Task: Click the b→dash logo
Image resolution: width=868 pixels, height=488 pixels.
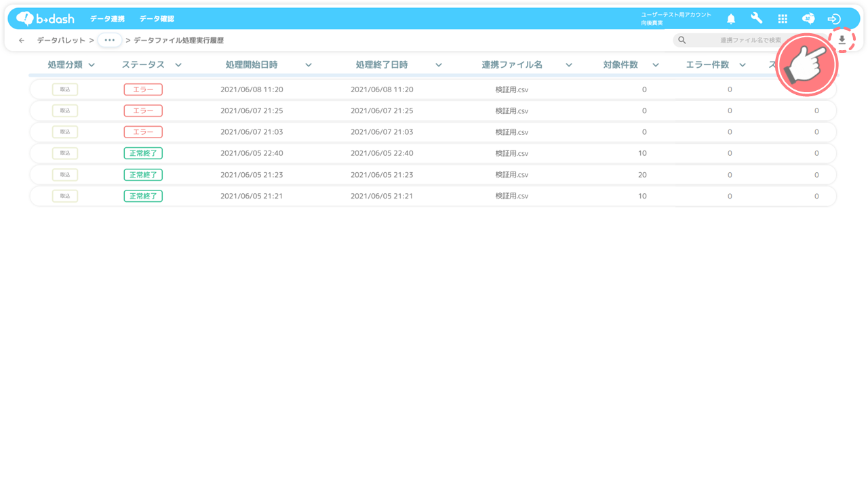Action: (x=45, y=18)
